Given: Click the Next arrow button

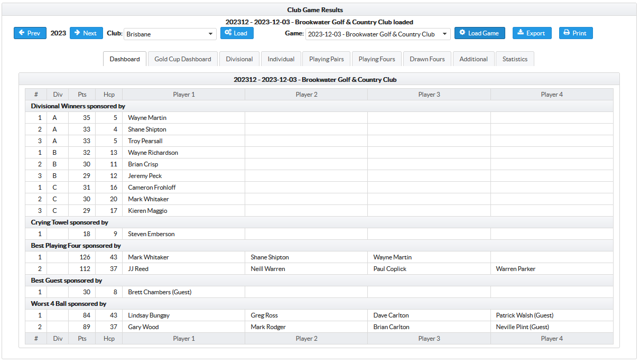Looking at the screenshot, I should pyautogui.click(x=86, y=33).
